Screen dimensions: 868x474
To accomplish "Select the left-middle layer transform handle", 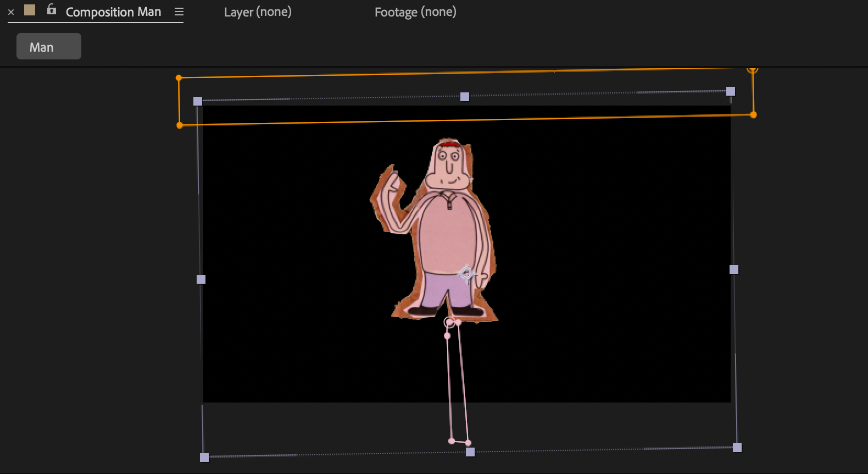I will pos(201,279).
